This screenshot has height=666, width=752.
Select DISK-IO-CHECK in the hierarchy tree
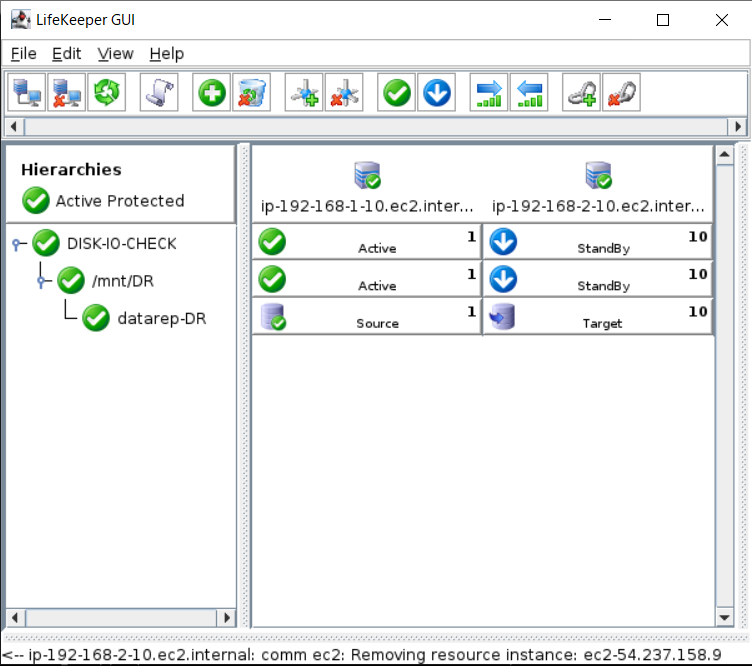(122, 244)
